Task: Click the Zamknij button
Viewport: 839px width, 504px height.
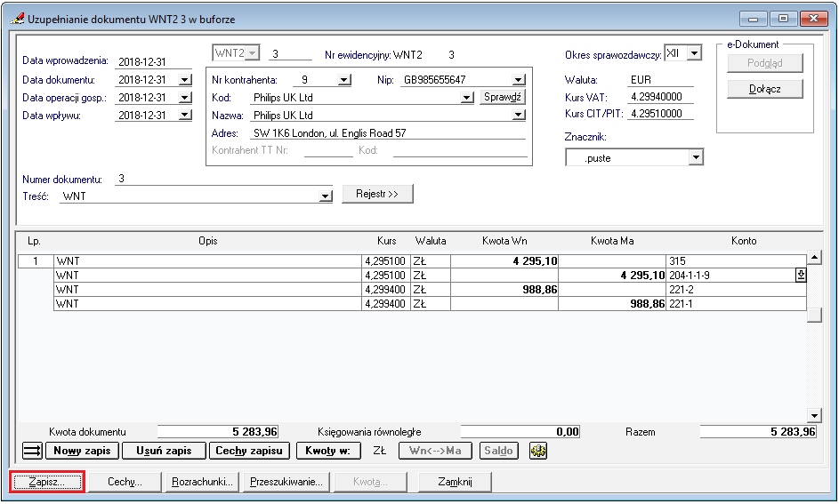Action: (455, 482)
